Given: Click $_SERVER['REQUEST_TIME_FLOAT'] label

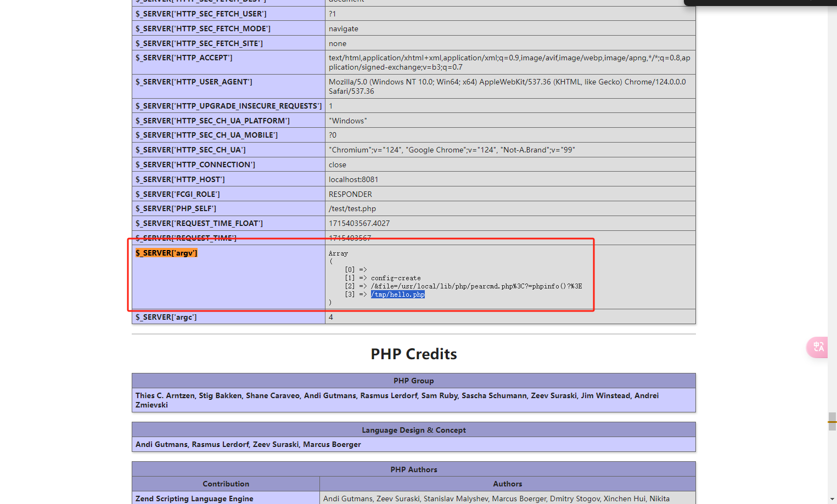Looking at the screenshot, I should coord(199,223).
